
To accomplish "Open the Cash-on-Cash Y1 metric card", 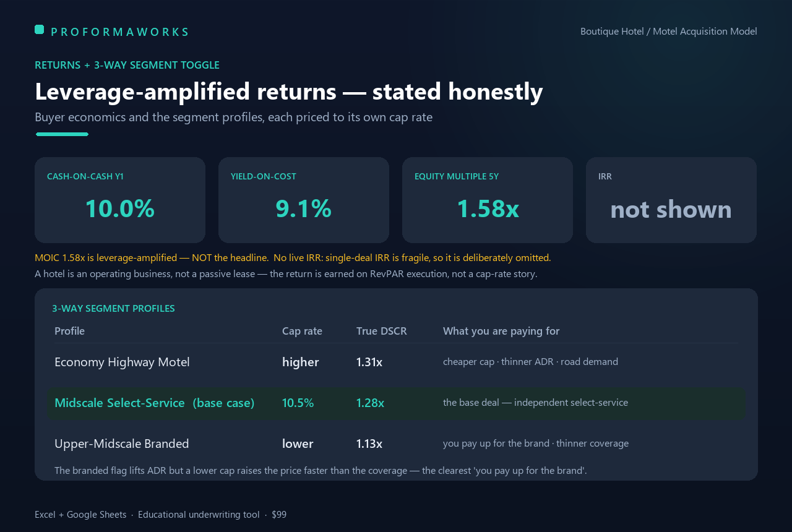I will pyautogui.click(x=120, y=200).
